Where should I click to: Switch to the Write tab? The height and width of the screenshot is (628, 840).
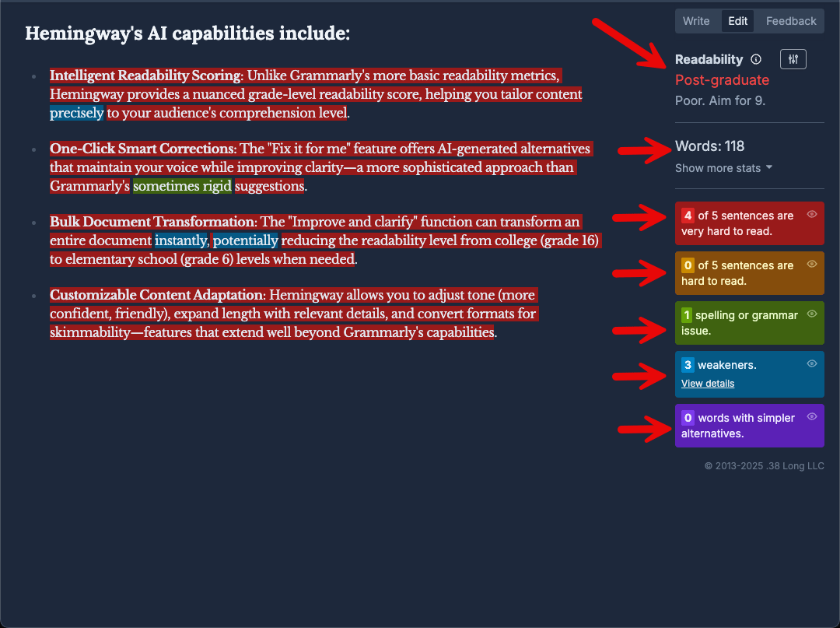(696, 21)
